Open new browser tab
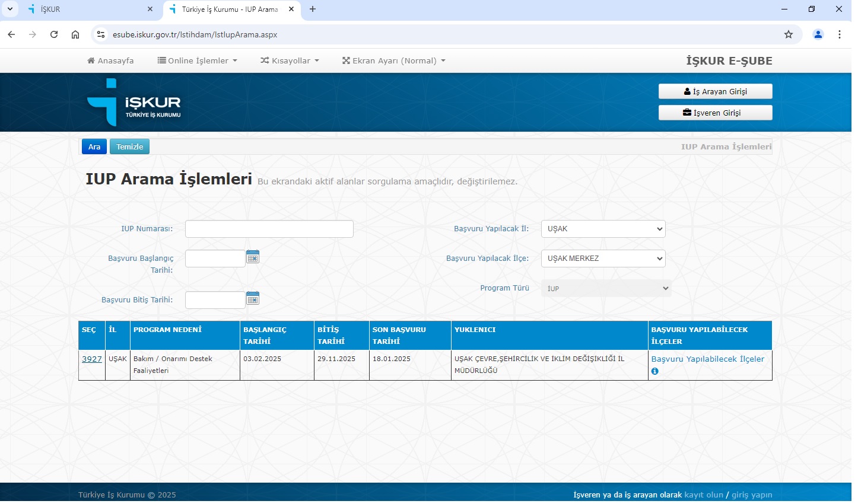 [x=313, y=9]
